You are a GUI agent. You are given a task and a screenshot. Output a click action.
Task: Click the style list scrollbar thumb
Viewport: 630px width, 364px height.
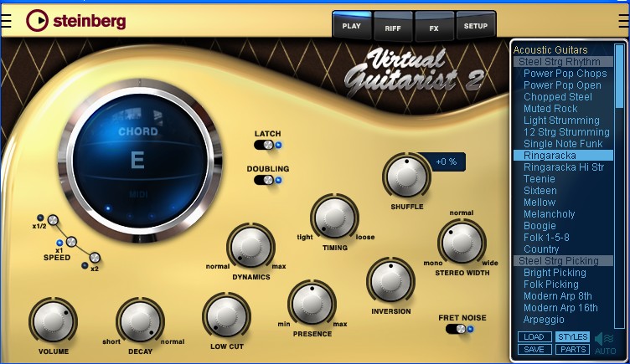click(620, 76)
